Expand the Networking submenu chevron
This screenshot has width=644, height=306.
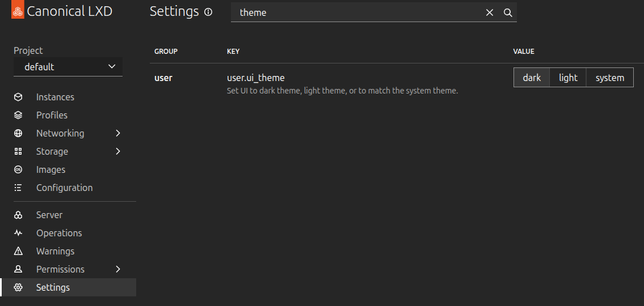[118, 133]
